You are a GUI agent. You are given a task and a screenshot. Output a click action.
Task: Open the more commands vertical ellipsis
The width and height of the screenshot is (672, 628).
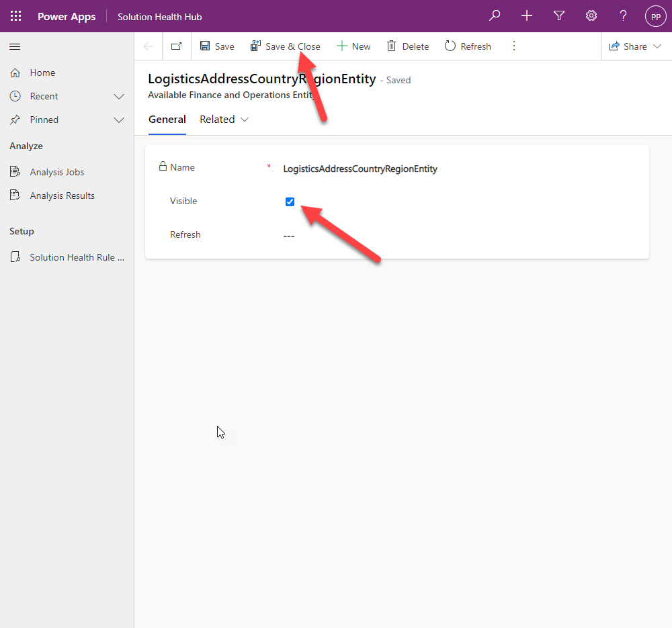point(514,46)
